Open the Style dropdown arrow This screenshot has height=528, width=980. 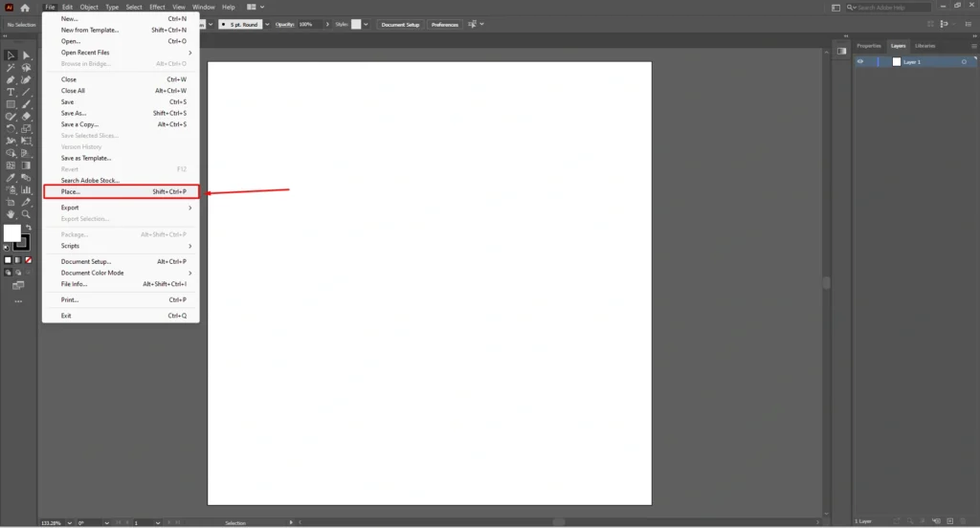click(x=366, y=24)
